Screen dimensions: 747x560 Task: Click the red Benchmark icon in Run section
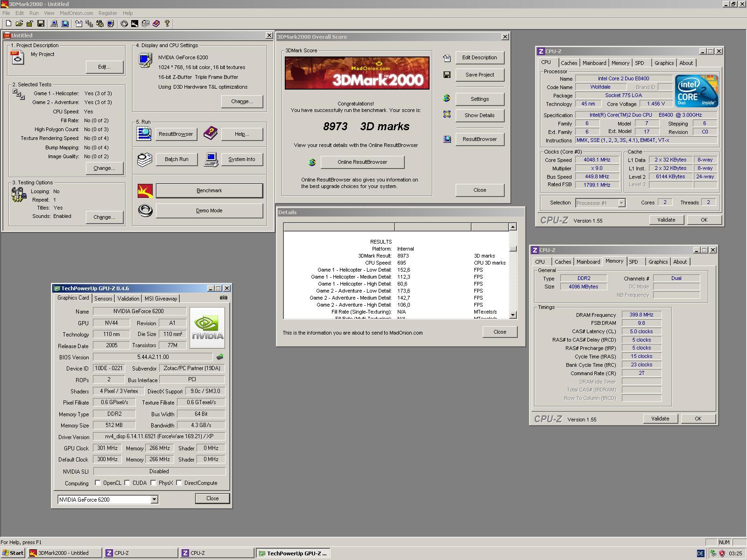tap(145, 190)
